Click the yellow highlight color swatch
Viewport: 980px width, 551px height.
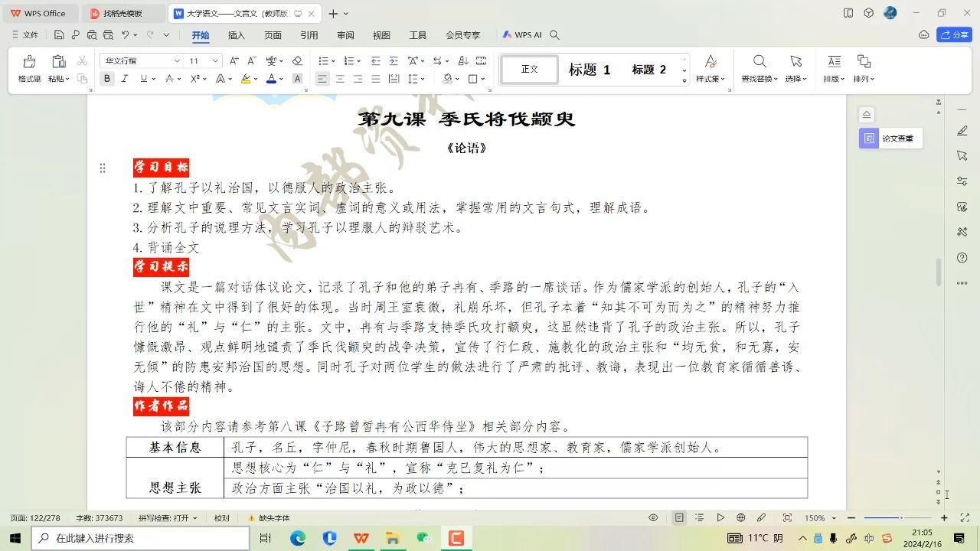point(246,78)
